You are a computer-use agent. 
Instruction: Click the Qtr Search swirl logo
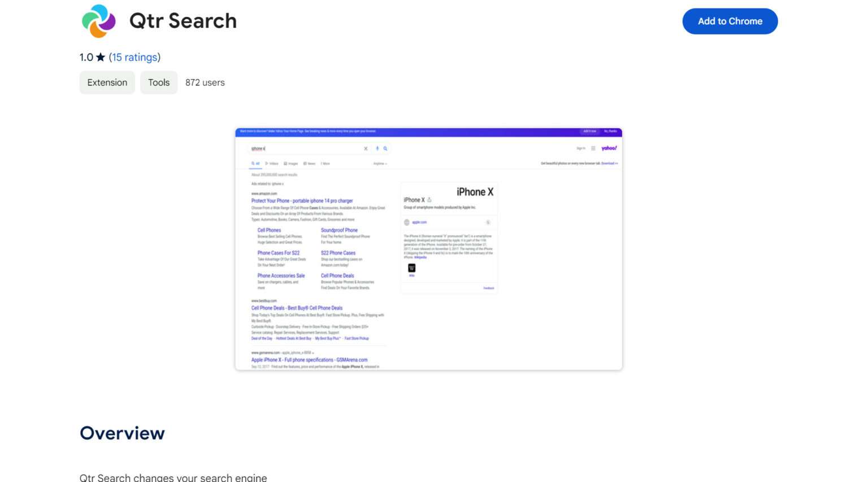pos(99,21)
